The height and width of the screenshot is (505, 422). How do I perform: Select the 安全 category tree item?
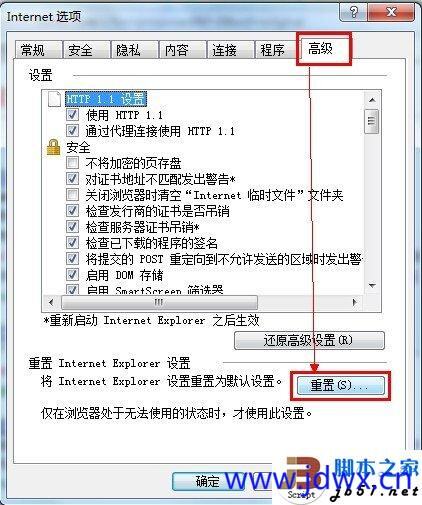pyautogui.click(x=78, y=147)
